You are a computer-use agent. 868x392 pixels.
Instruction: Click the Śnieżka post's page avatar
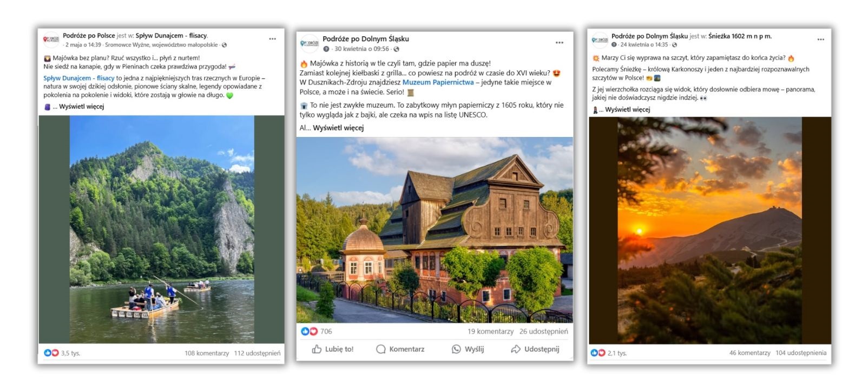click(600, 40)
